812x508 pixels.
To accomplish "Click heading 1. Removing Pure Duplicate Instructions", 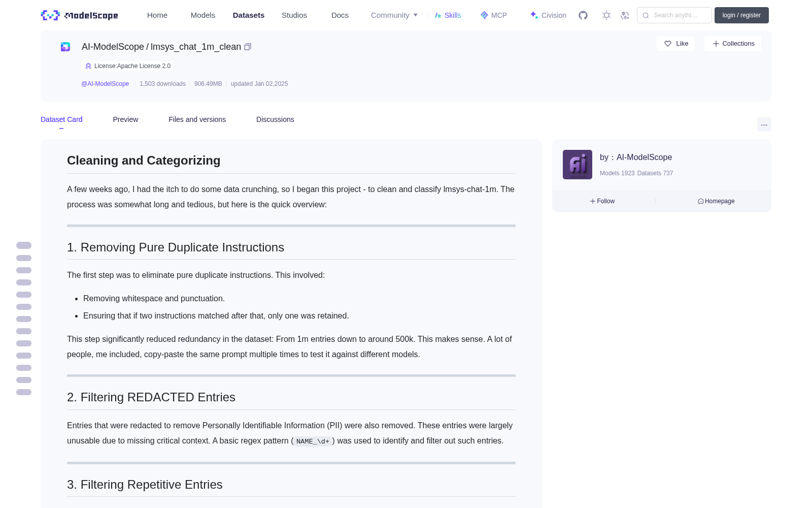I will coord(176,247).
